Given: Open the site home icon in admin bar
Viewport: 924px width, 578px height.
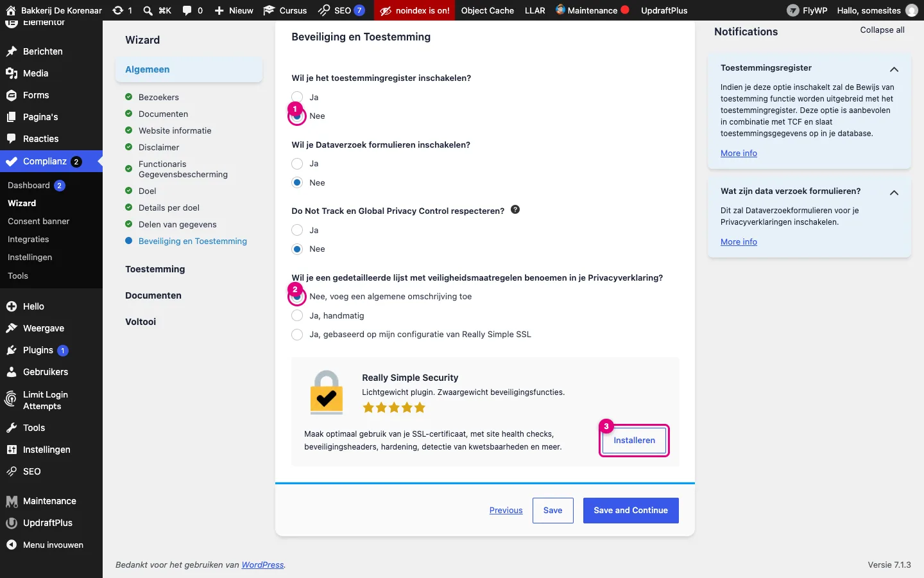Looking at the screenshot, I should pos(11,10).
